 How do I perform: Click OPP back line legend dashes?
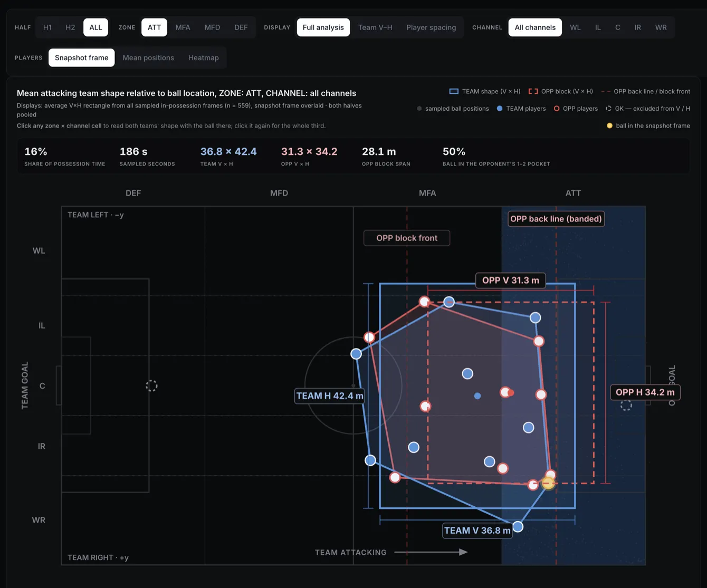tap(606, 91)
